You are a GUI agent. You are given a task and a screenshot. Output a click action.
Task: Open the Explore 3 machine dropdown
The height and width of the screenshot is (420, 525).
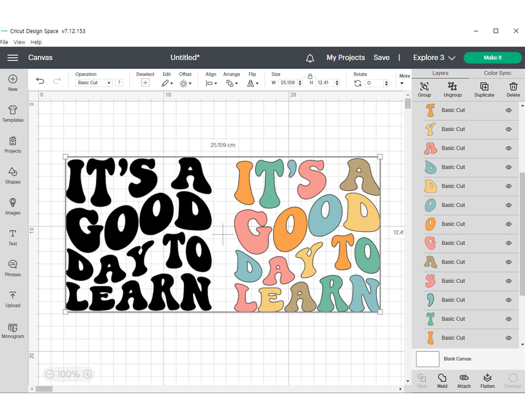[x=433, y=58]
